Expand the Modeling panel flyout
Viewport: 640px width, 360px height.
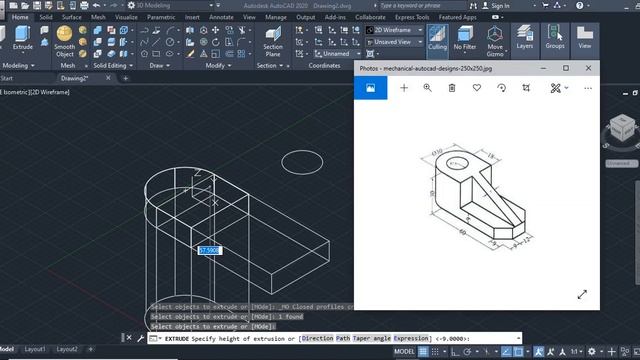[18, 65]
